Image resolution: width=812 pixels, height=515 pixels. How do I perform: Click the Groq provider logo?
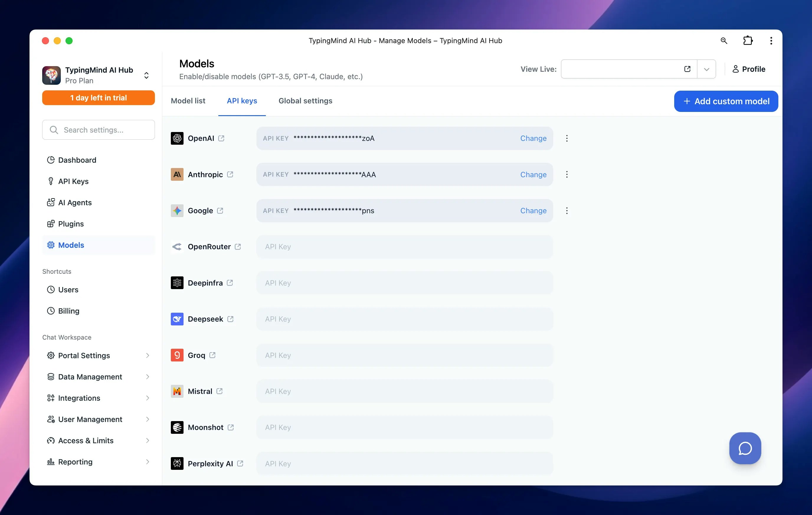[177, 355]
